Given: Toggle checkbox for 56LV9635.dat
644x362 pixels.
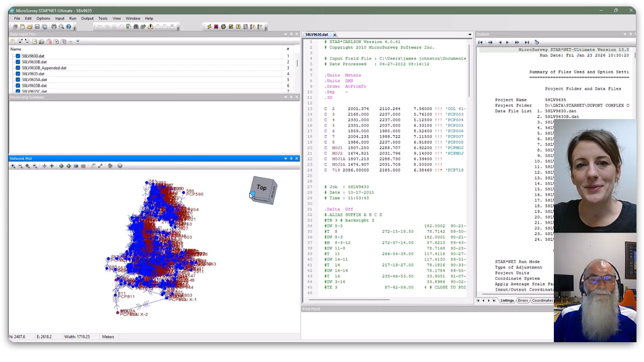Looking at the screenshot, I should [18, 74].
